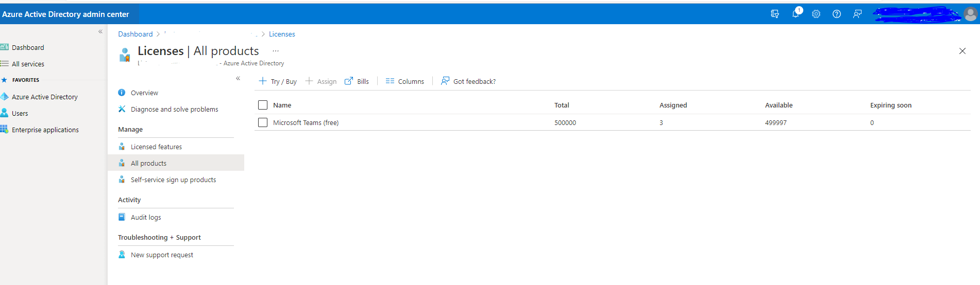Image resolution: width=980 pixels, height=285 pixels.
Task: Click the header feedback person icon
Action: [x=857, y=14]
